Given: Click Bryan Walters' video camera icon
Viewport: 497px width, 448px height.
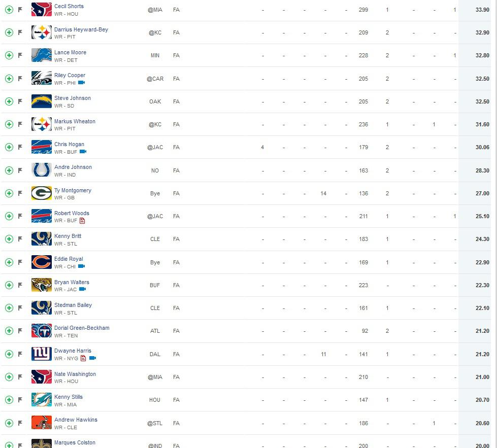Looking at the screenshot, I should click(82, 289).
